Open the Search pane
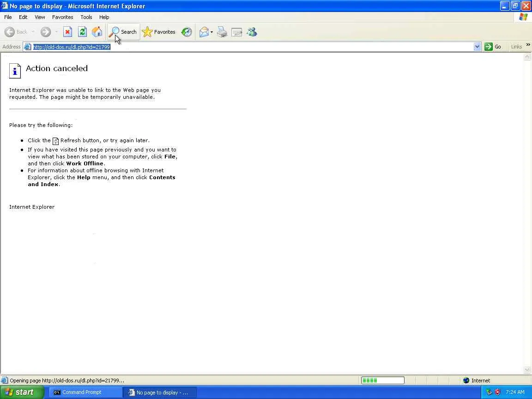 (x=123, y=32)
